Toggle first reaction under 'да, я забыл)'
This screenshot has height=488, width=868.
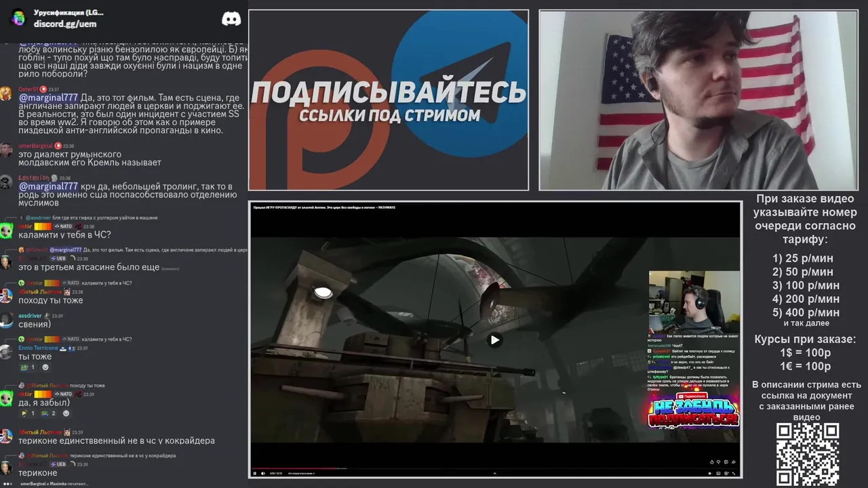pos(29,413)
